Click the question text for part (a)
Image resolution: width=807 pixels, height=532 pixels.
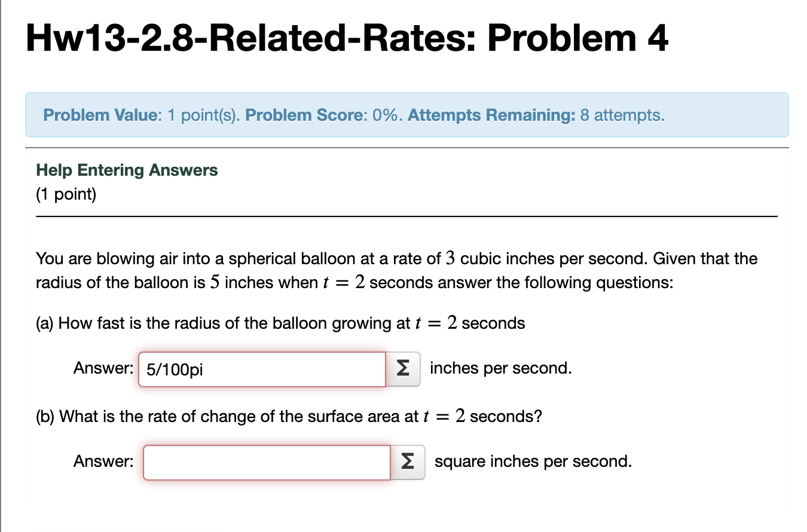(x=280, y=323)
